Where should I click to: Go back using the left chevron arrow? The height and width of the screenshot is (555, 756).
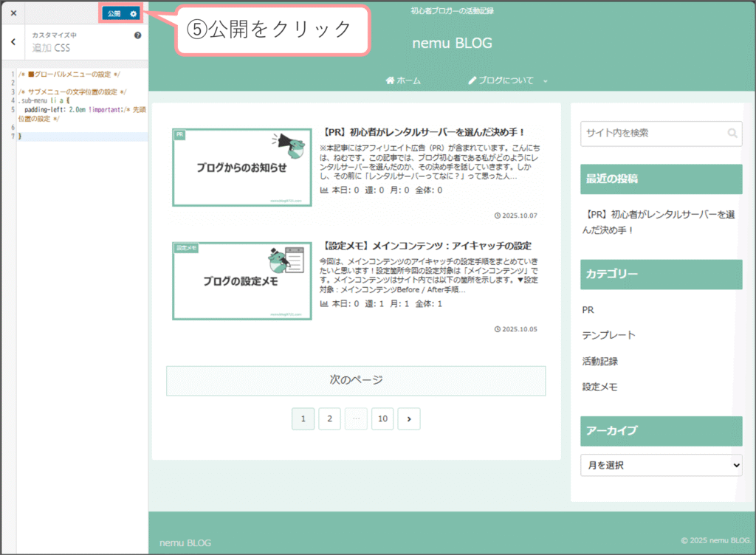coord(13,42)
